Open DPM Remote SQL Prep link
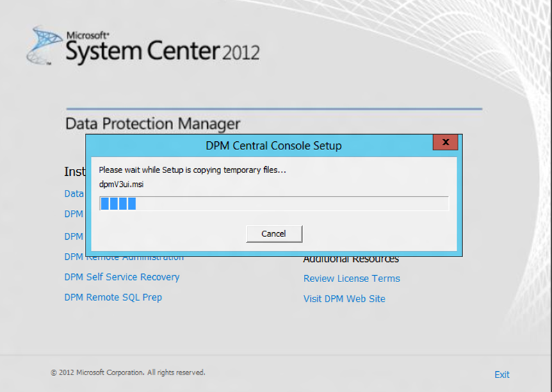This screenshot has height=392, width=552. pos(113,297)
